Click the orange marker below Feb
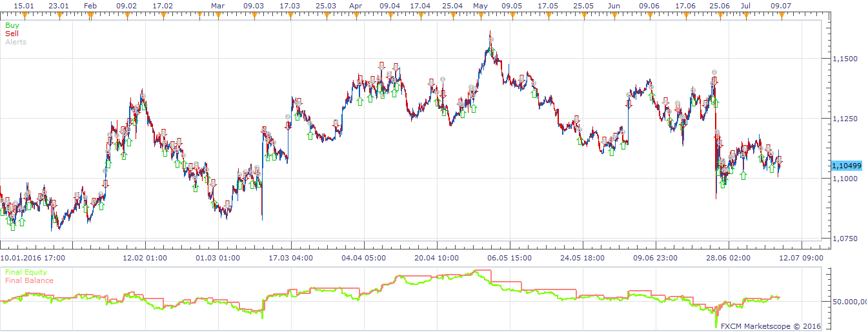Image resolution: width=868 pixels, height=332 pixels. tap(90, 15)
